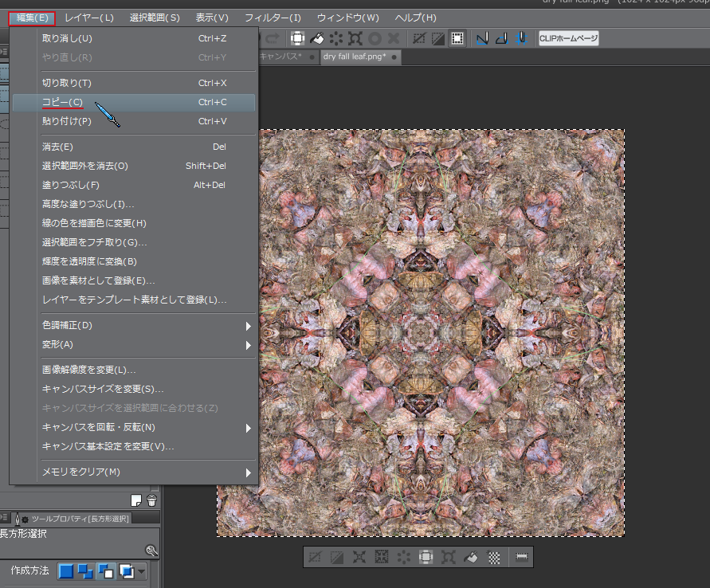Select the 'New selection' creation method

pos(67,571)
